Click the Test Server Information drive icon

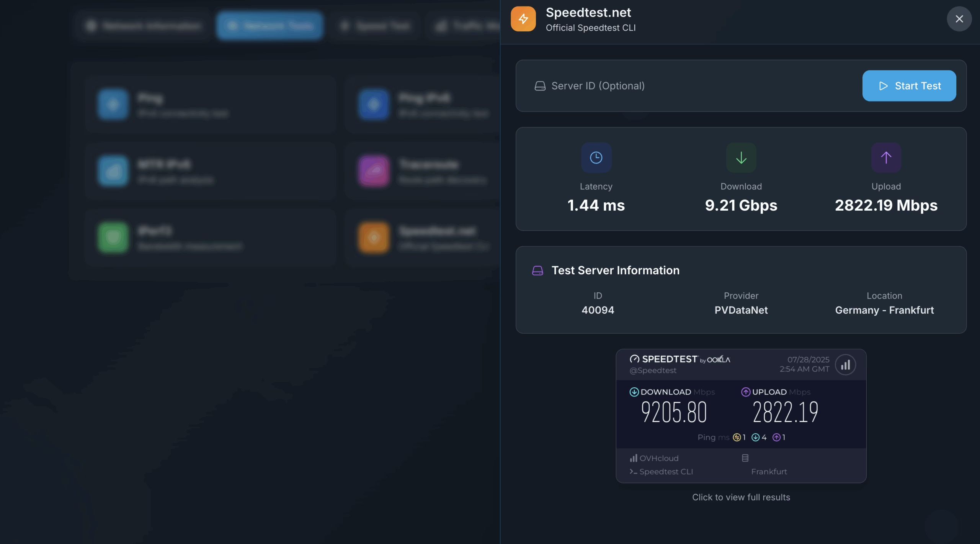pyautogui.click(x=537, y=270)
